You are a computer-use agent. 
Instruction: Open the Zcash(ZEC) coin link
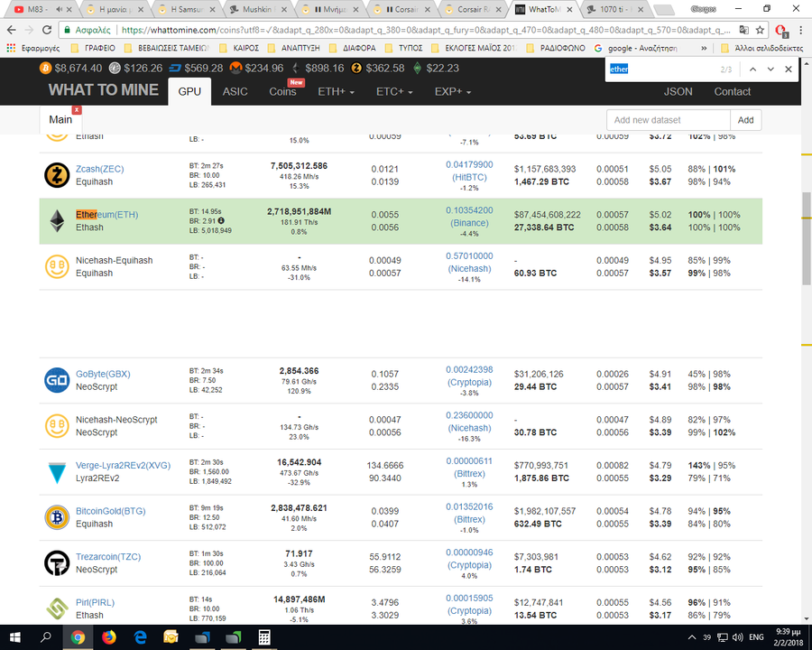click(x=100, y=169)
